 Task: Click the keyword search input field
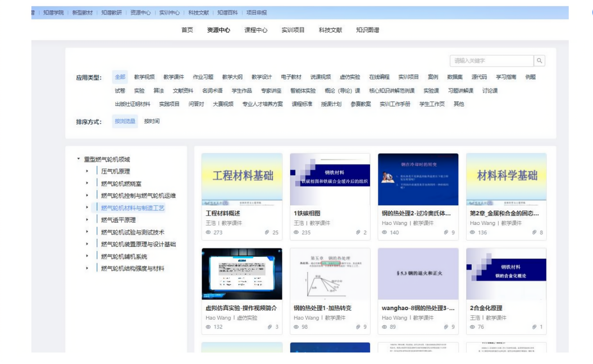(491, 61)
